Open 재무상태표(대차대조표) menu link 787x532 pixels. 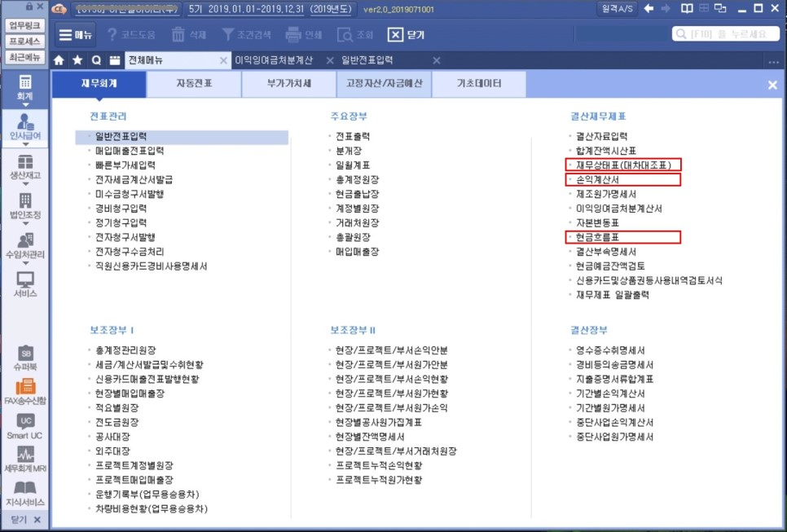click(623, 165)
